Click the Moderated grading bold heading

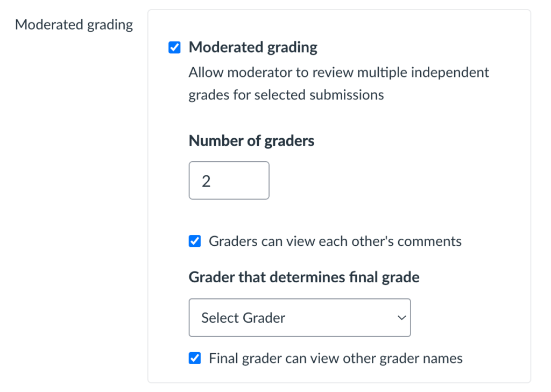pyautogui.click(x=252, y=47)
